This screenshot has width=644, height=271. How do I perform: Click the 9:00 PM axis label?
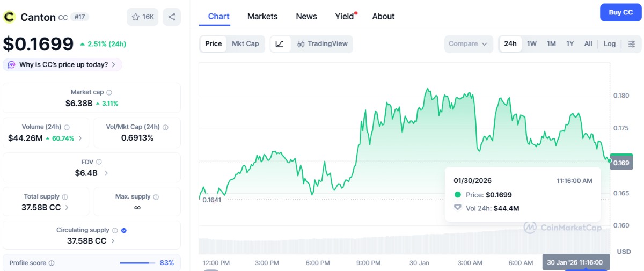pos(368,263)
